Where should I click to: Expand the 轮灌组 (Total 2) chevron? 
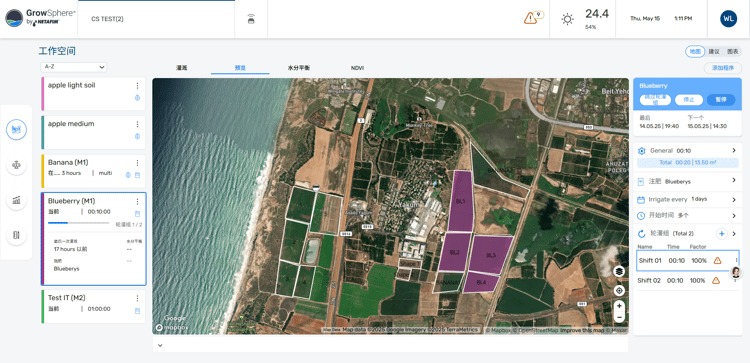coord(734,233)
